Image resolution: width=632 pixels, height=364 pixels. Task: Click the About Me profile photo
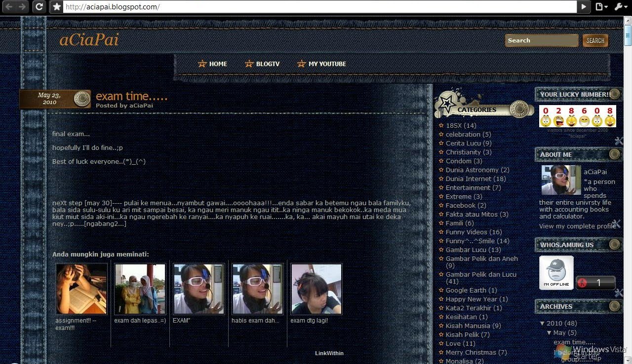(x=561, y=180)
